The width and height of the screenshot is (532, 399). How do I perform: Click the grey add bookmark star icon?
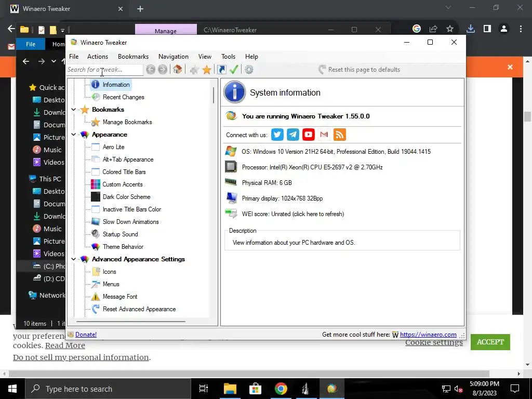[194, 70]
